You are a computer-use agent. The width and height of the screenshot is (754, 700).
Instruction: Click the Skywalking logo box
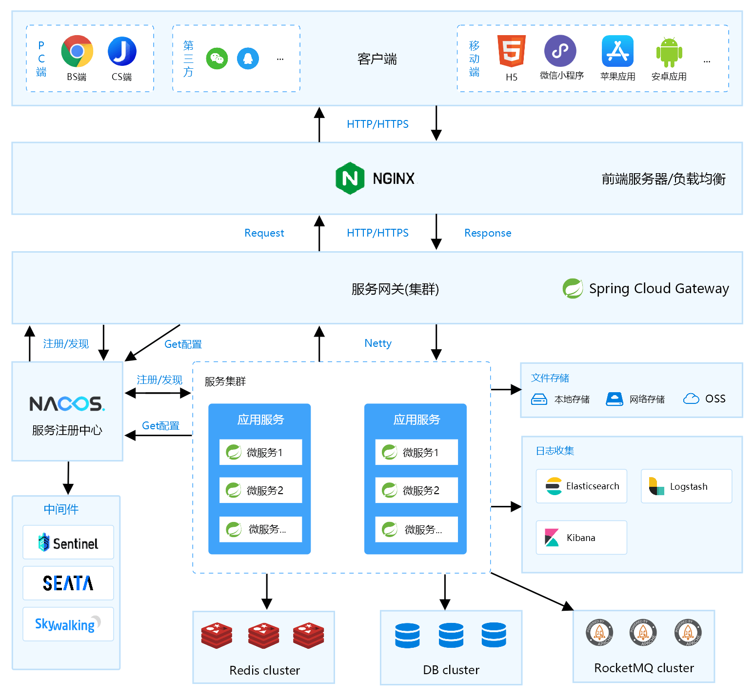point(68,624)
